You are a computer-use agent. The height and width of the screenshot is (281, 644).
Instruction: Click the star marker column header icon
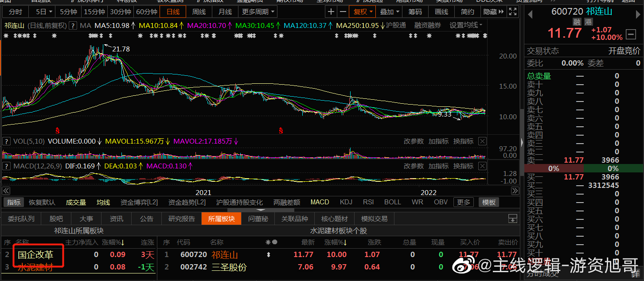(x=268, y=242)
